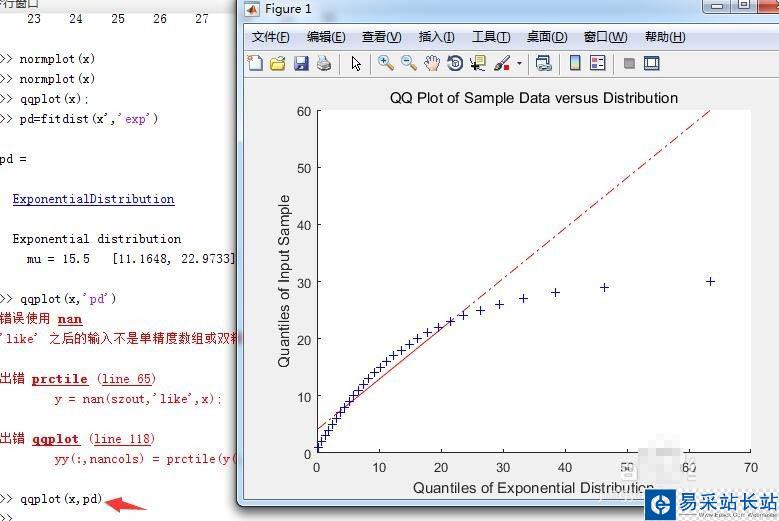Click the QQ Plot title text in figure
This screenshot has width=779, height=521.
(534, 98)
